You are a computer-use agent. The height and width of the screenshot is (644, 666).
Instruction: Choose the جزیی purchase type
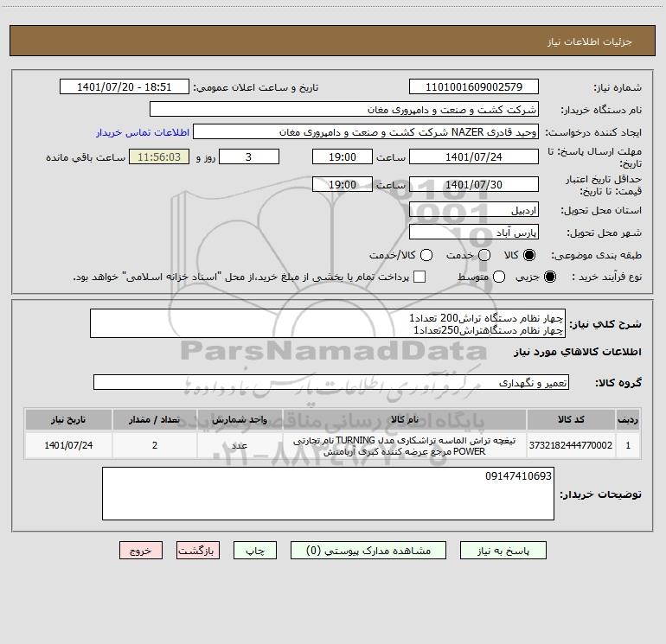tap(549, 277)
